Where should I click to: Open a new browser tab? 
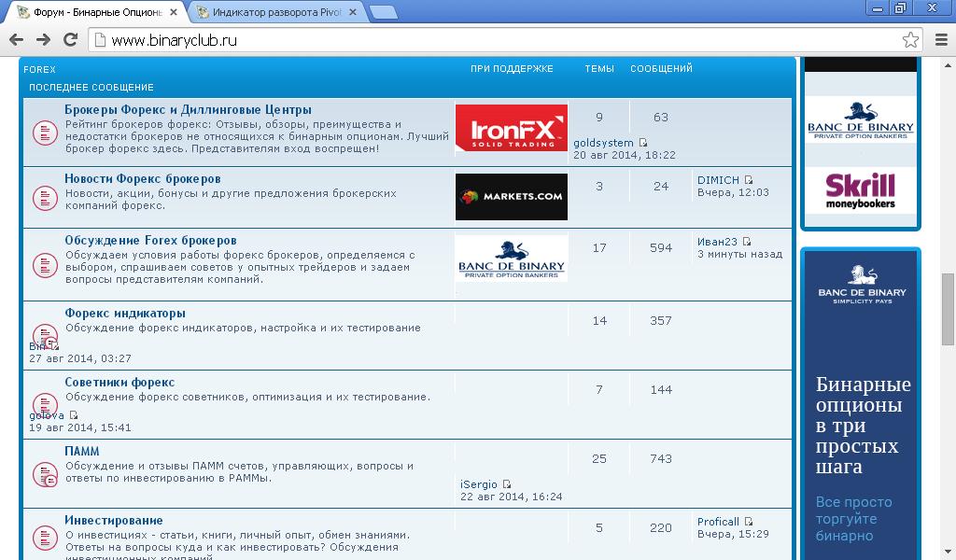coord(383,12)
